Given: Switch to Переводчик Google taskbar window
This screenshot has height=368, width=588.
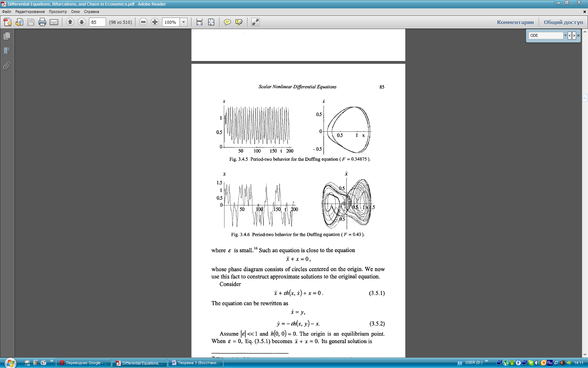Looking at the screenshot, I should click(84, 363).
